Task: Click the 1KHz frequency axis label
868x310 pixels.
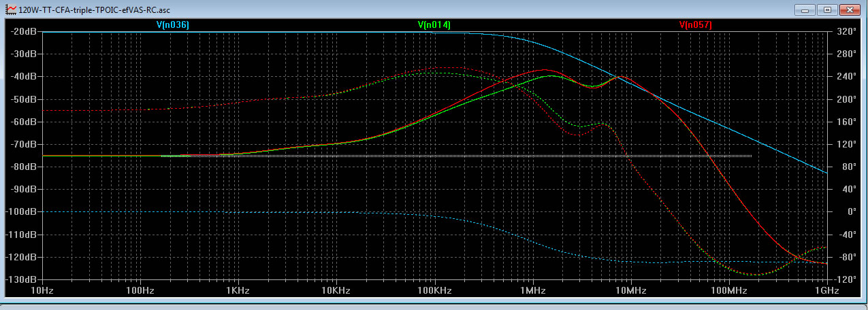Action: tap(238, 290)
